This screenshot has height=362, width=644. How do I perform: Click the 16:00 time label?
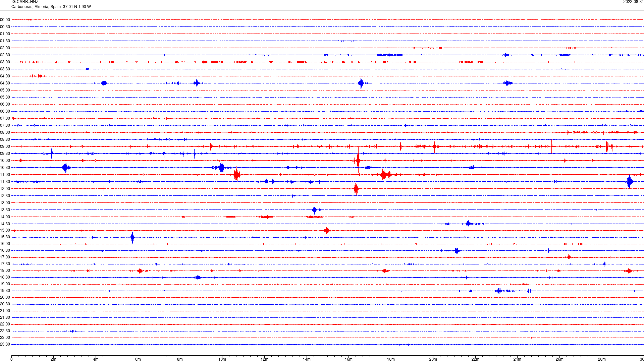[5, 244]
